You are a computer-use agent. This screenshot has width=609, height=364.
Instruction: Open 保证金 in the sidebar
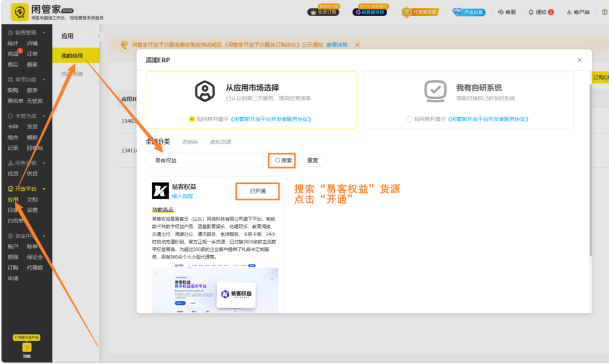coord(35,257)
